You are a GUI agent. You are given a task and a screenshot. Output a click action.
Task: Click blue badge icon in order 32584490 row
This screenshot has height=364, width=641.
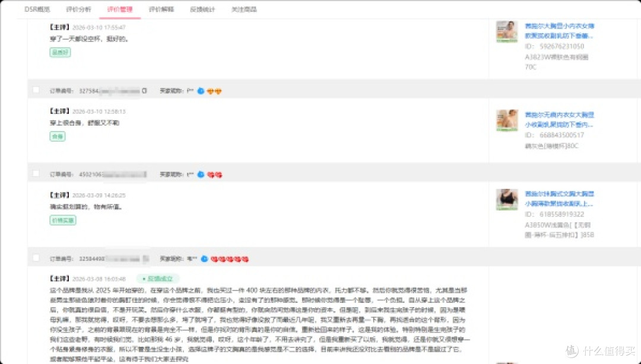click(x=204, y=258)
